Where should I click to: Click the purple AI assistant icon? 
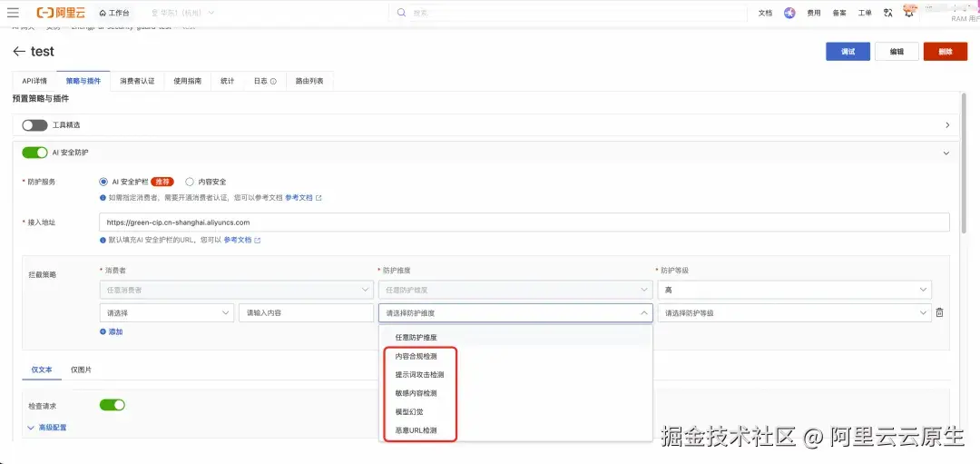789,13
